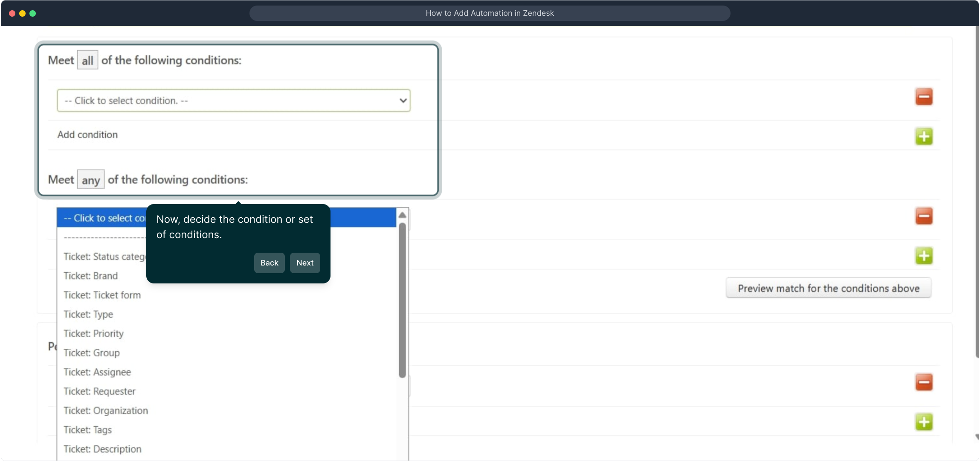Click red minus icon beside first condition
The width and height of the screenshot is (980, 461).
click(x=924, y=97)
